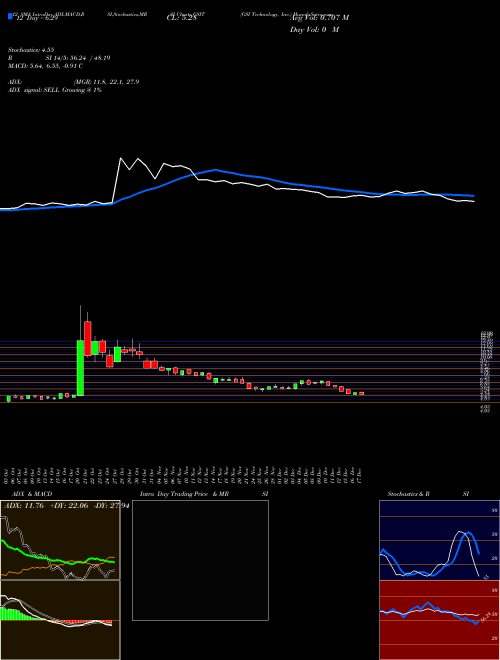Click the tallest green candlestick on price chart
This screenshot has height=660, width=500.
click(80, 368)
